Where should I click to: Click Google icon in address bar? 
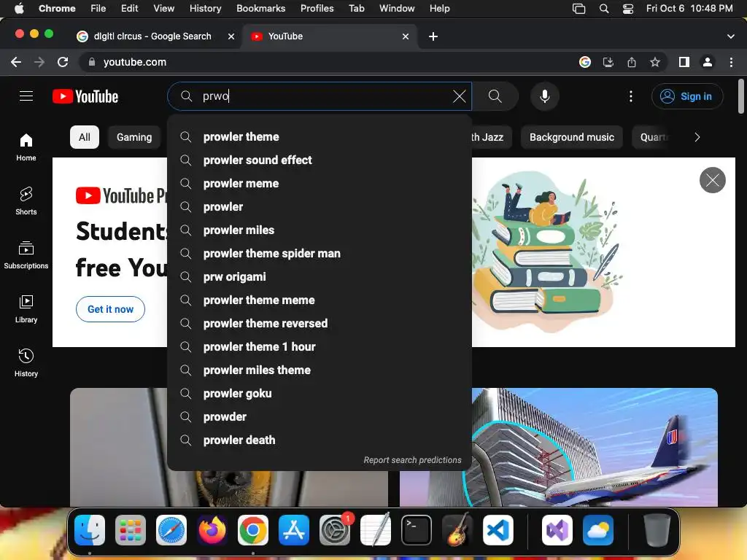[585, 62]
